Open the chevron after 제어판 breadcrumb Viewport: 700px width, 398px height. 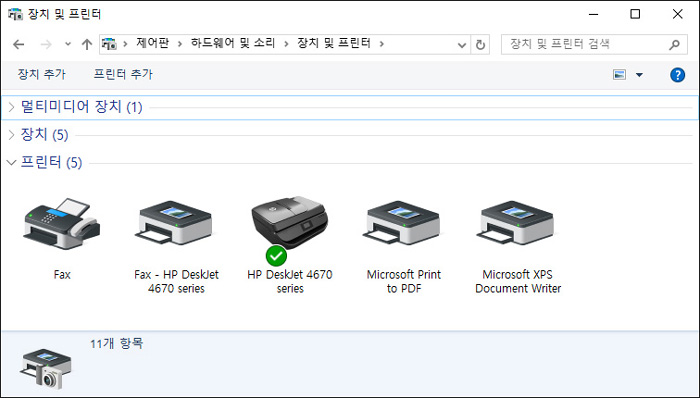(180, 44)
